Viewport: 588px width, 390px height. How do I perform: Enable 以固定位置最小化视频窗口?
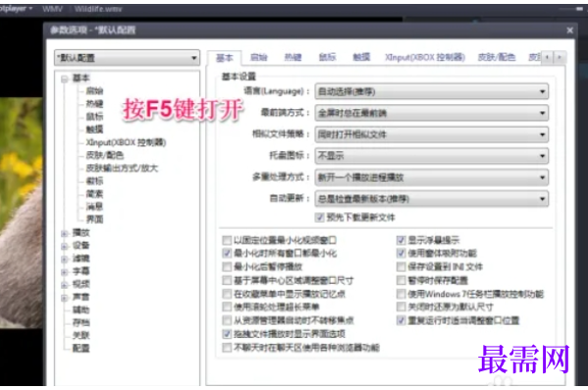[227, 240]
